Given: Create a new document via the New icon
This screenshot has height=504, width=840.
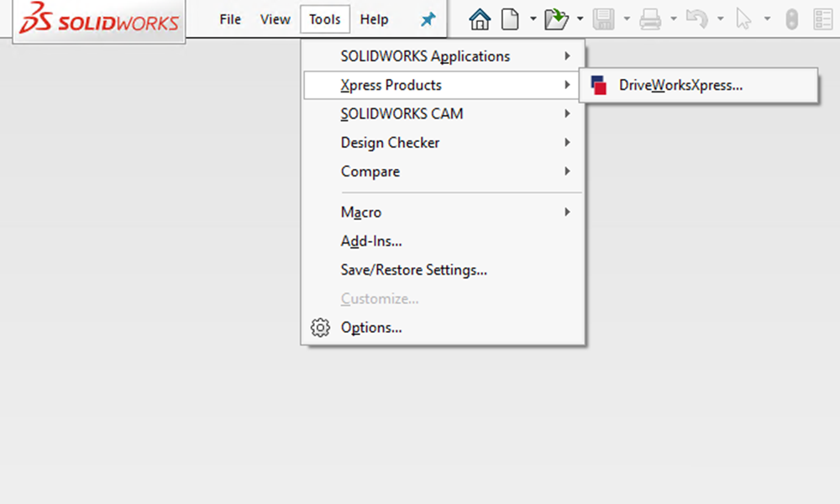Looking at the screenshot, I should coord(511,18).
